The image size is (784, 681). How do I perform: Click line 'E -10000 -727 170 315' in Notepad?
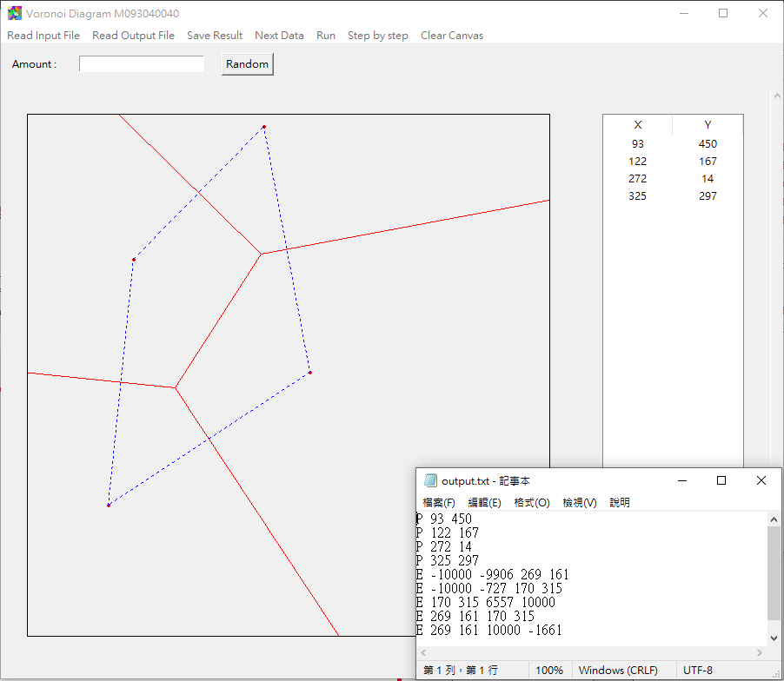(489, 589)
